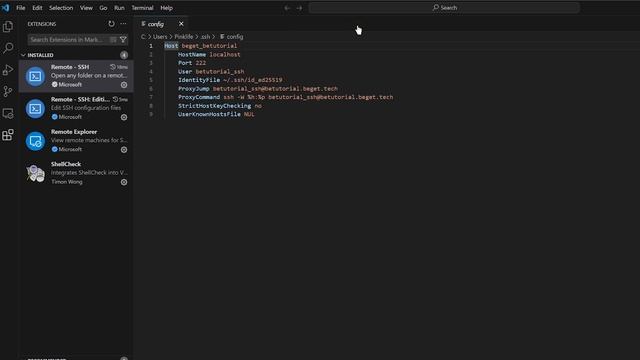This screenshot has width=640, height=360.
Task: Click the Timon Wong publisher name
Action: 67,182
